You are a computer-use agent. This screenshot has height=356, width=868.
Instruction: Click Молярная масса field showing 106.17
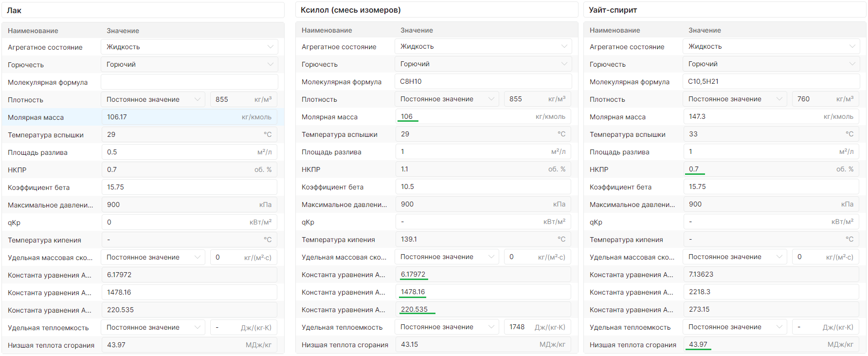tap(189, 117)
